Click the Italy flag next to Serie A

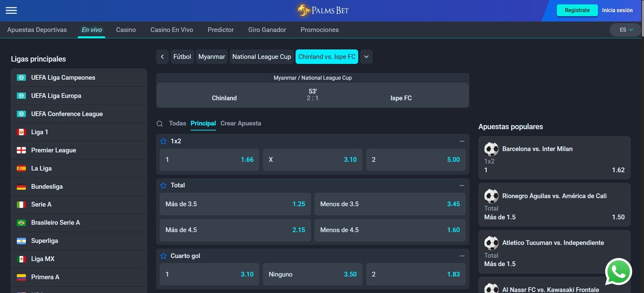pyautogui.click(x=21, y=205)
